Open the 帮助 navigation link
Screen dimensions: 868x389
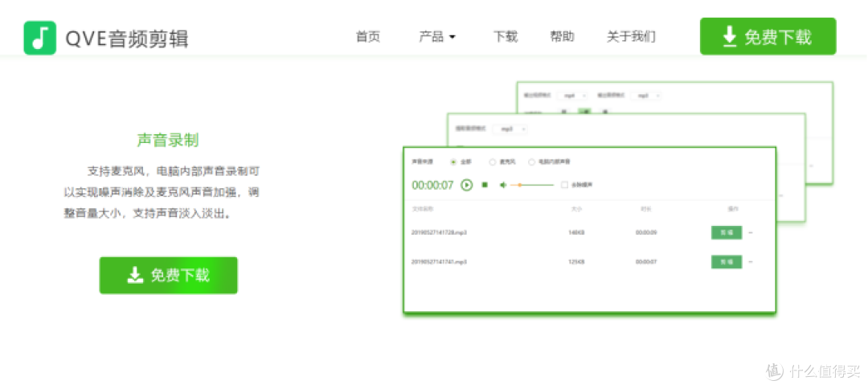coord(562,37)
